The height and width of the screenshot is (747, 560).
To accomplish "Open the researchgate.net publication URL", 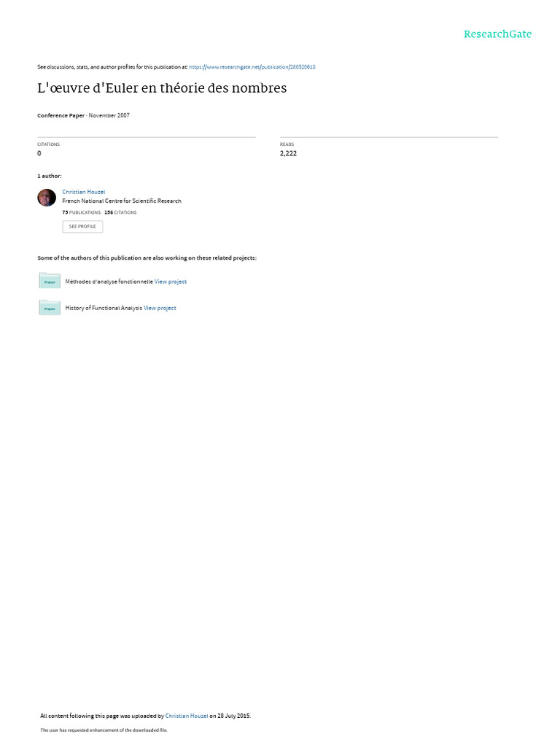I will pos(252,67).
